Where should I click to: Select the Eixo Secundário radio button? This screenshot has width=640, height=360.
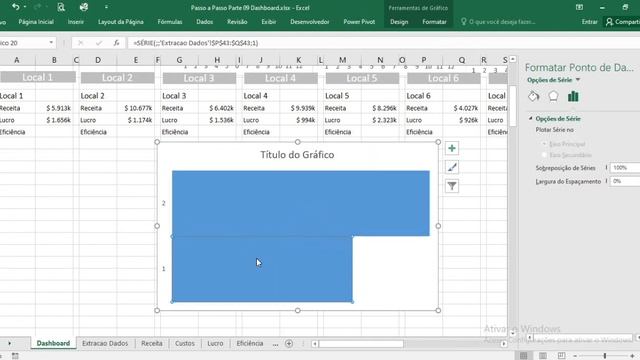pos(544,155)
